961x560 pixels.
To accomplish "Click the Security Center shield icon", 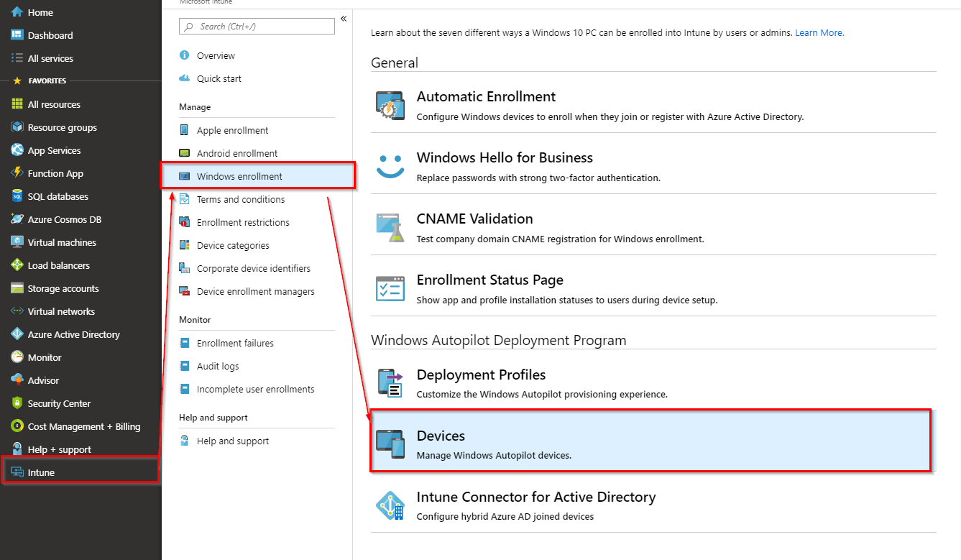I will (17, 403).
